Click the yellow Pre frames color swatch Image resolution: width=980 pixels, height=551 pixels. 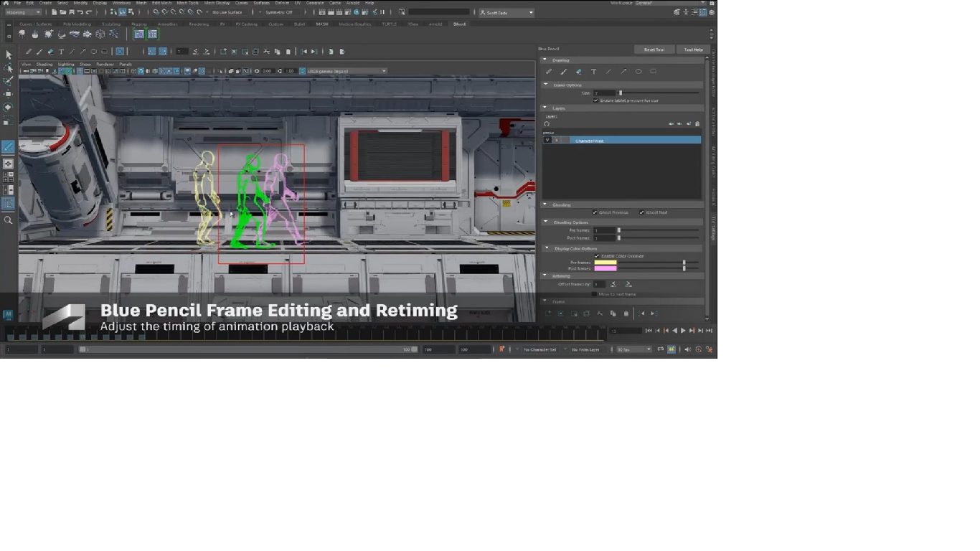coord(605,263)
